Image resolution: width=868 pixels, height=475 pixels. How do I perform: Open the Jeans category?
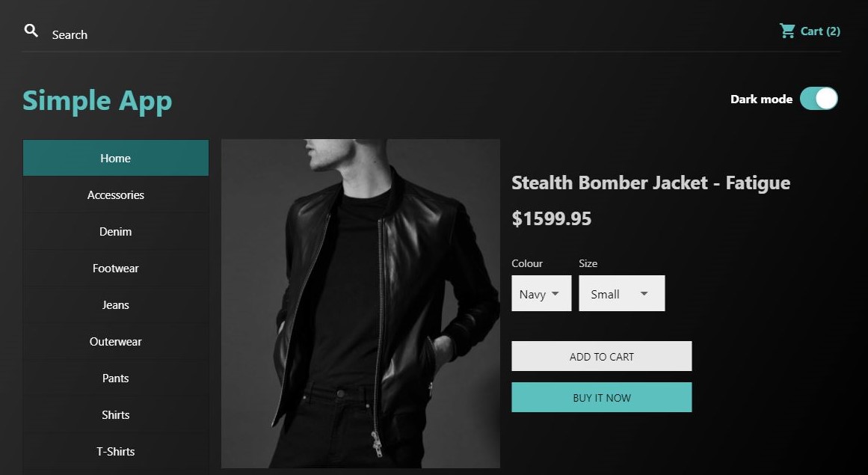pos(115,304)
